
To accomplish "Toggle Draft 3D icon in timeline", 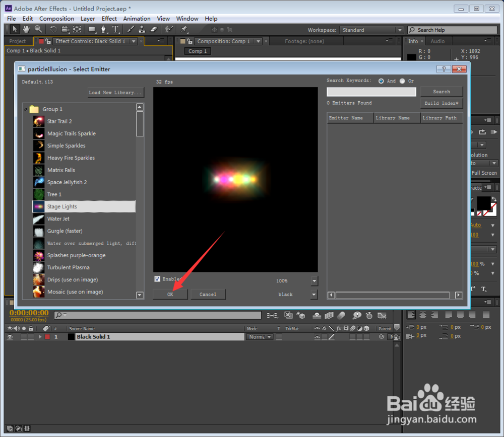I will tap(301, 316).
